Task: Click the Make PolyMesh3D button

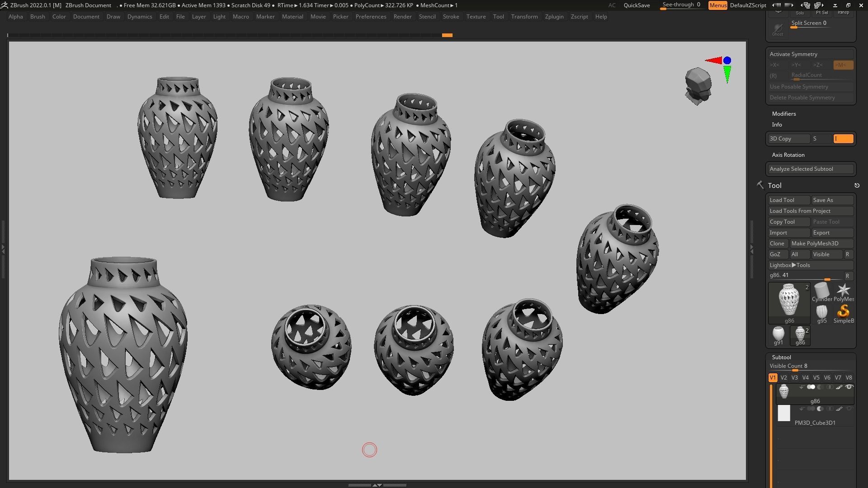Action: click(x=821, y=244)
